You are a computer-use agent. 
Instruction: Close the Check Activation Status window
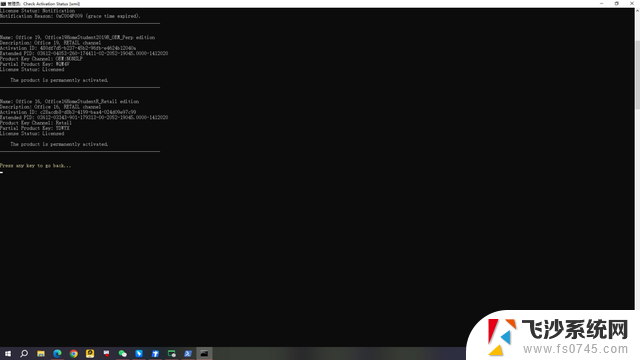coord(632,3)
